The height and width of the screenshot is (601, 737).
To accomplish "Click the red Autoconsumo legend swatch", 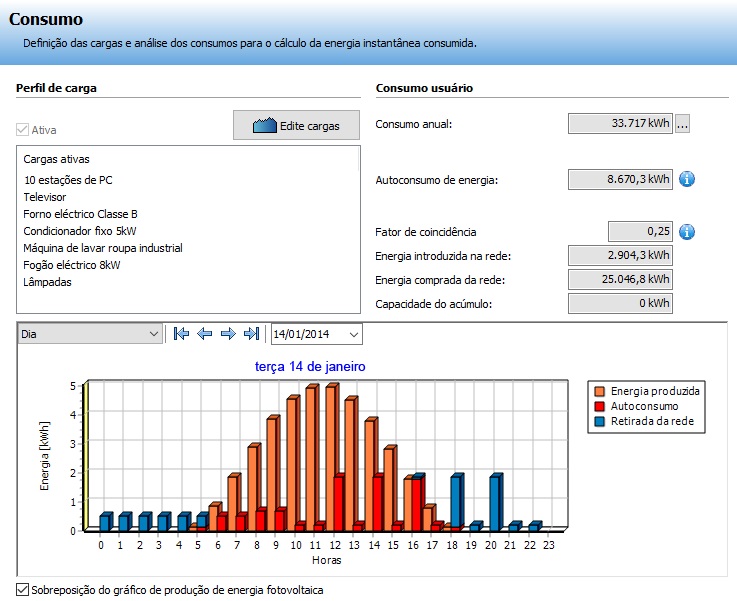I will point(599,406).
